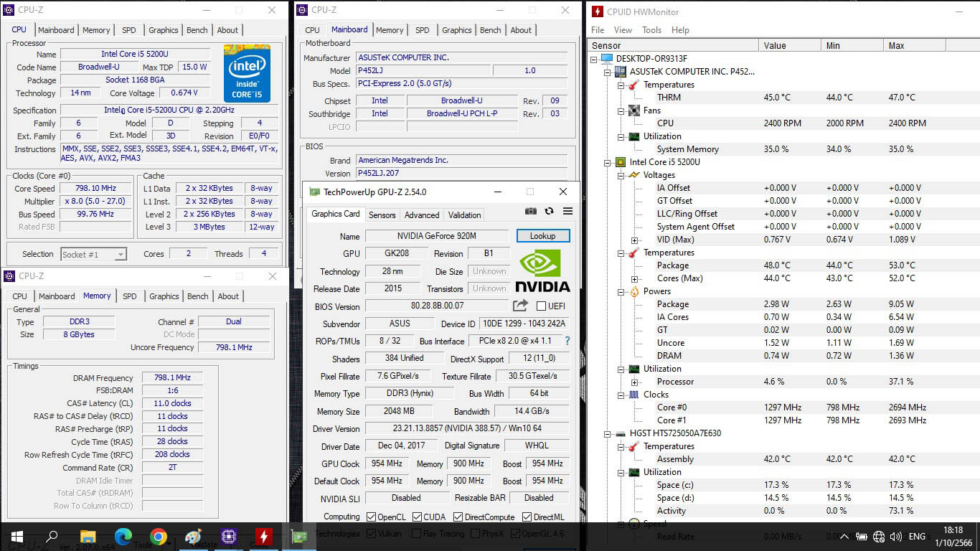
Task: Click the GPU-Z screenshot camera icon
Action: coord(530,211)
